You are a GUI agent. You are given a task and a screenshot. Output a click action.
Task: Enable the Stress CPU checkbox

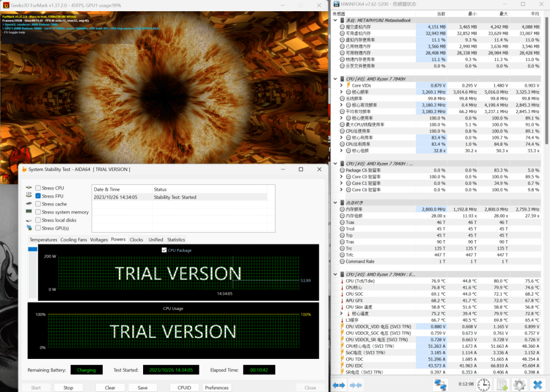(38, 188)
